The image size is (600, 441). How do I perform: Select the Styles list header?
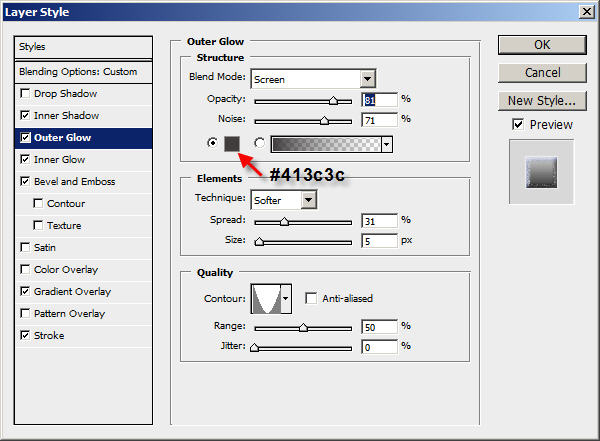(x=83, y=47)
